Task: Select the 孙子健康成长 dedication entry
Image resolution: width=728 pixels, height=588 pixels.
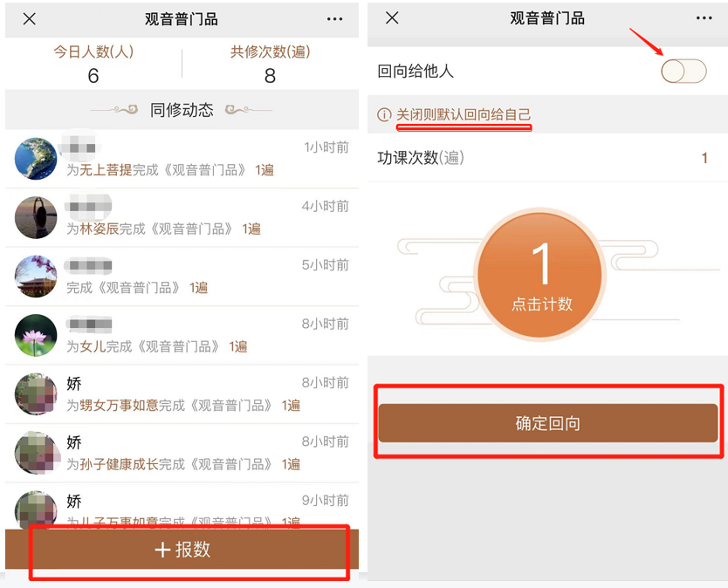Action: pos(119,464)
